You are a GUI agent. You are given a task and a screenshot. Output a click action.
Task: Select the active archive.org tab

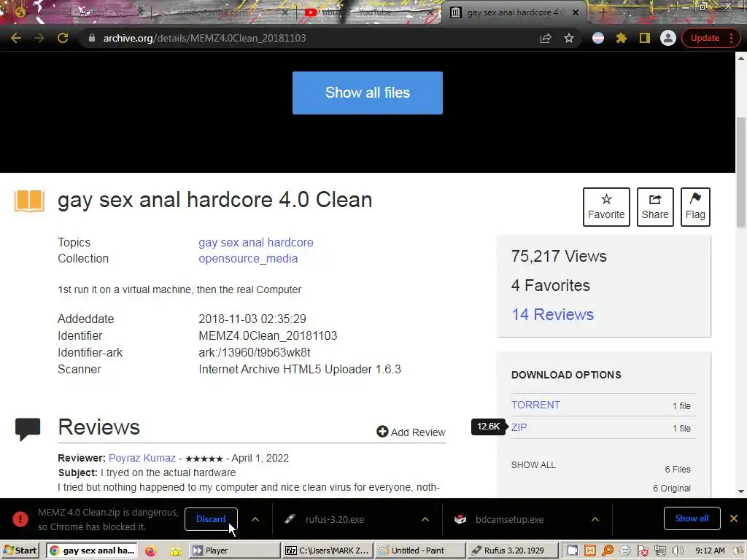click(514, 12)
